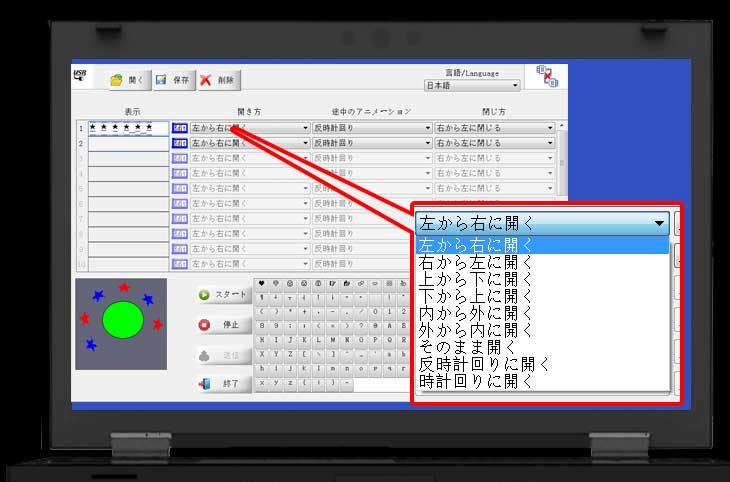Click the empty row 2 display text field
This screenshot has height=482, width=730.
click(128, 143)
